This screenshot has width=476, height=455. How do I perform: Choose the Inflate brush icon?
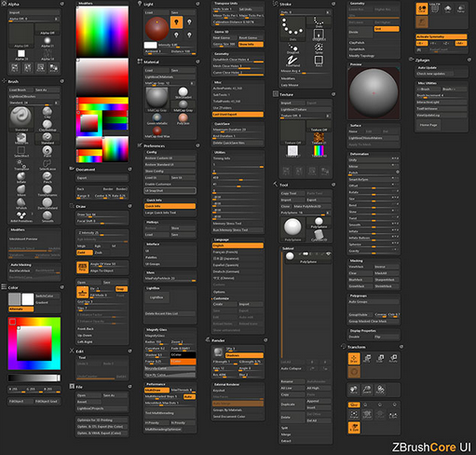coord(21,177)
